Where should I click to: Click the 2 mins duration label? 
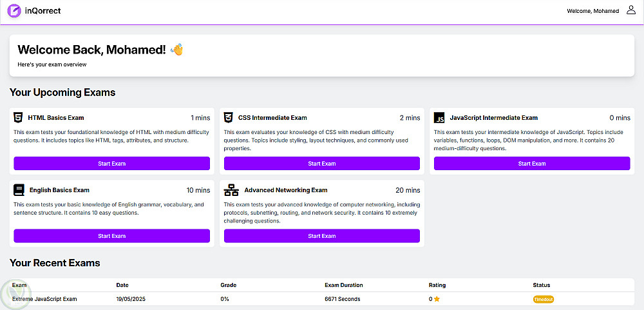410,118
